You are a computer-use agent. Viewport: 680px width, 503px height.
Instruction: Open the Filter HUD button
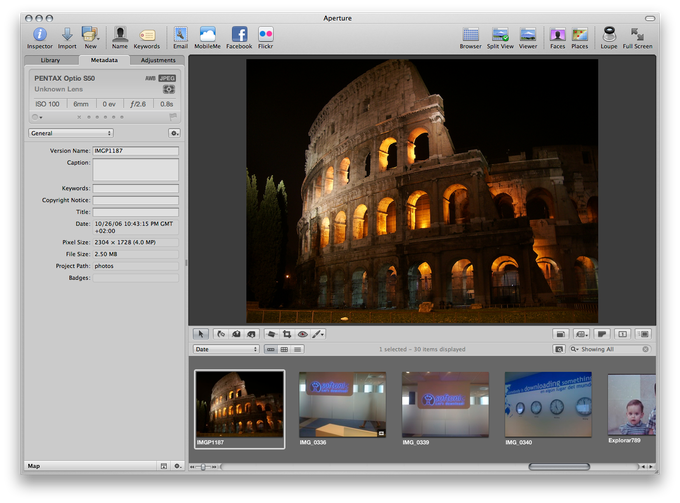point(559,349)
